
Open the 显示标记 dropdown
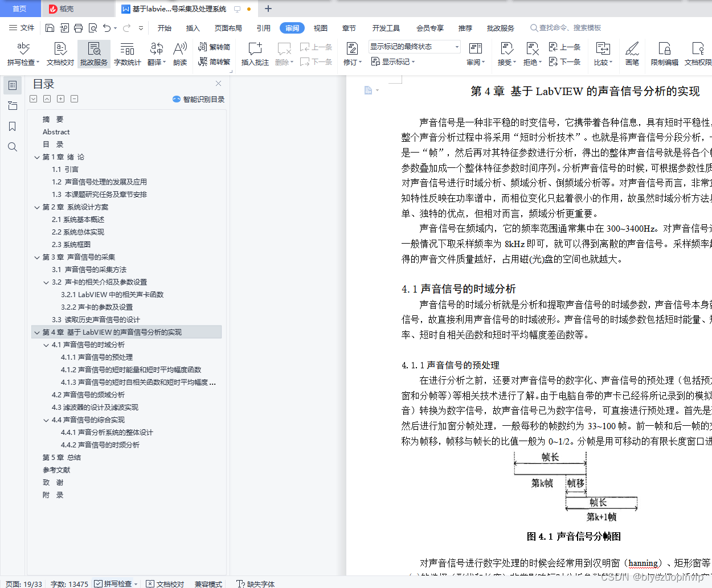(393, 61)
